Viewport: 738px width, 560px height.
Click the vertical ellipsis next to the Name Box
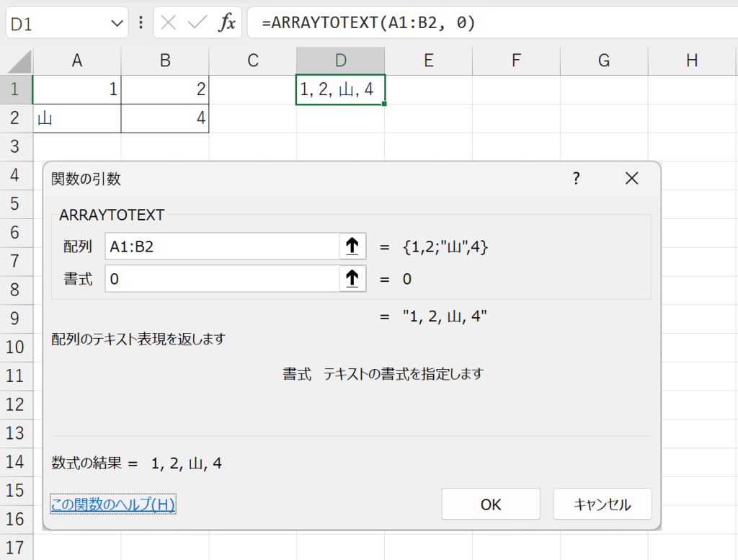[140, 22]
